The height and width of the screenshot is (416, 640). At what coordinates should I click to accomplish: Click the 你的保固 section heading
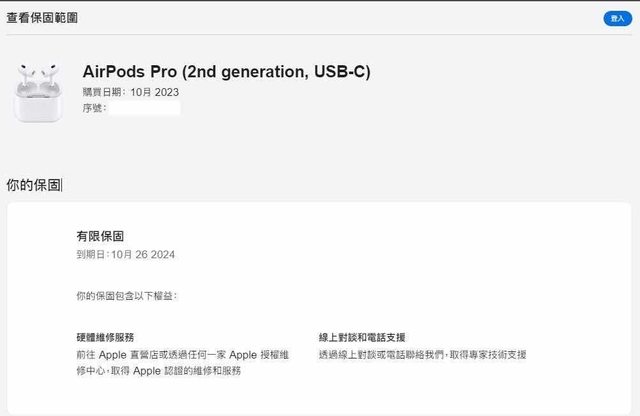34,185
